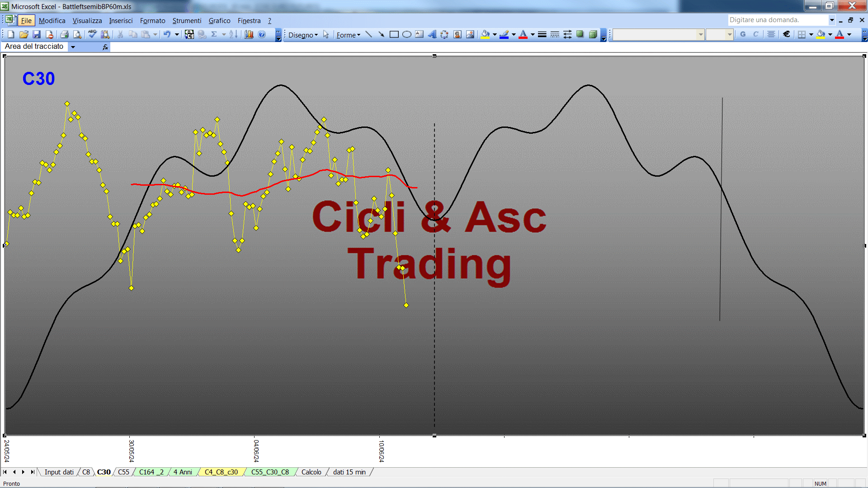Select the Arrow drawing tool
Viewport: 868px width, 488px height.
381,34
